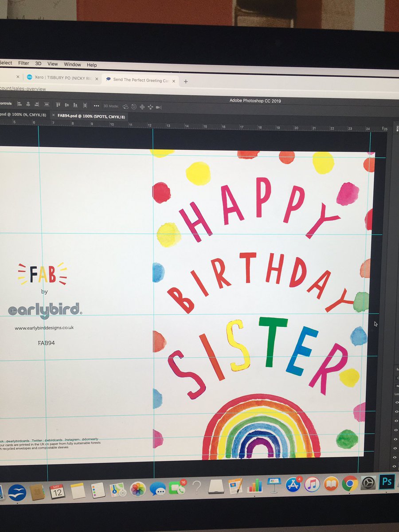Open Photoshop from the dock
The width and height of the screenshot is (399, 532).
click(387, 481)
